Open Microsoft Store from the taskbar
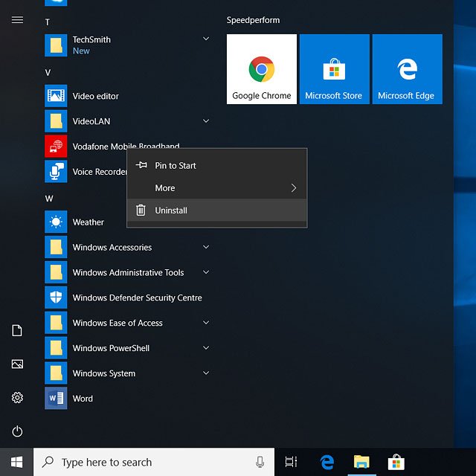The image size is (476, 476). pyautogui.click(x=396, y=462)
